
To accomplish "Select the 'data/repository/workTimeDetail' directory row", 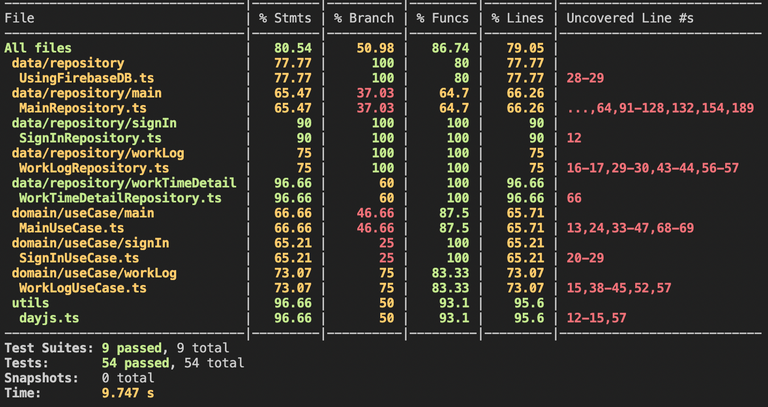I will [124, 183].
